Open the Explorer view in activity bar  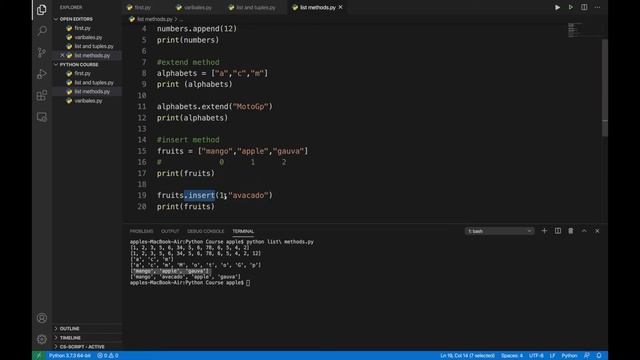coord(42,9)
